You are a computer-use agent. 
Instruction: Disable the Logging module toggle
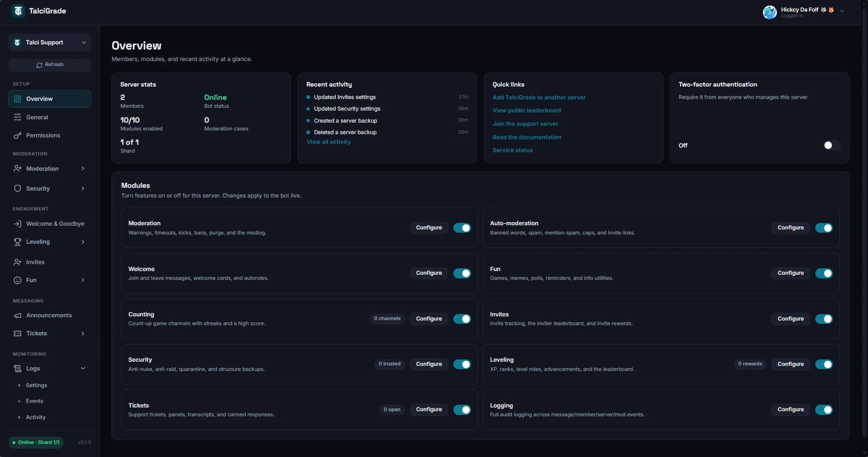(x=824, y=410)
